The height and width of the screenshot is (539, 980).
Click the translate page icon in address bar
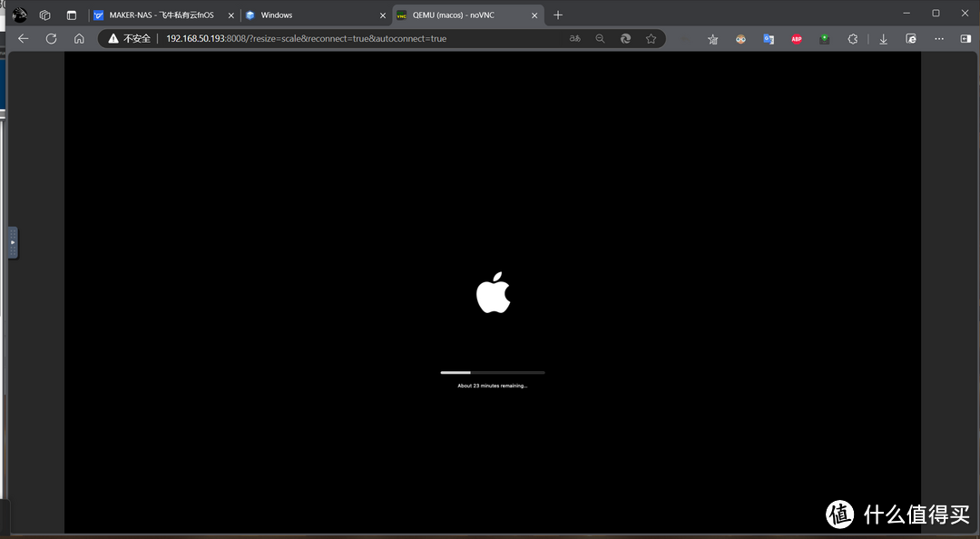pos(574,38)
